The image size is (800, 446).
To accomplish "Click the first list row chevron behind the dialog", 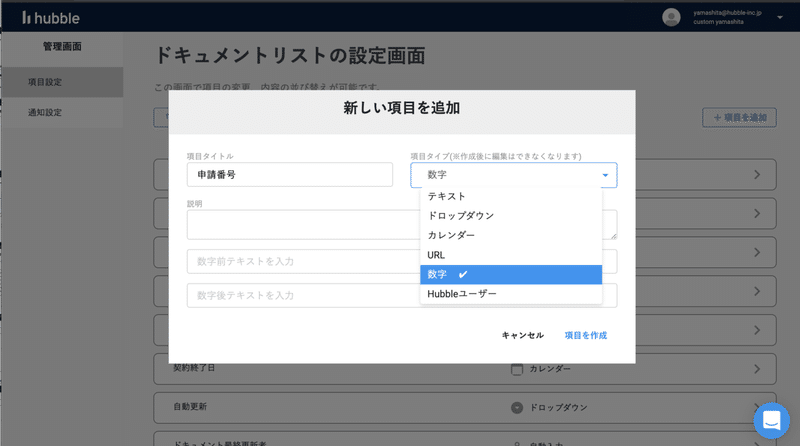I will coord(757,175).
